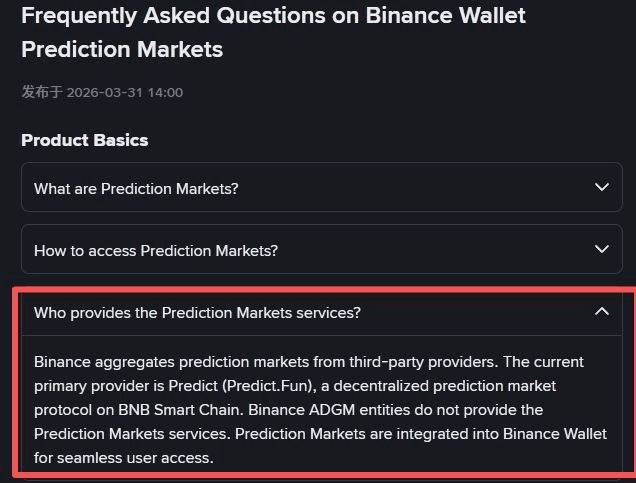
Task: Click the "发布于" published label
Action: (x=42, y=92)
